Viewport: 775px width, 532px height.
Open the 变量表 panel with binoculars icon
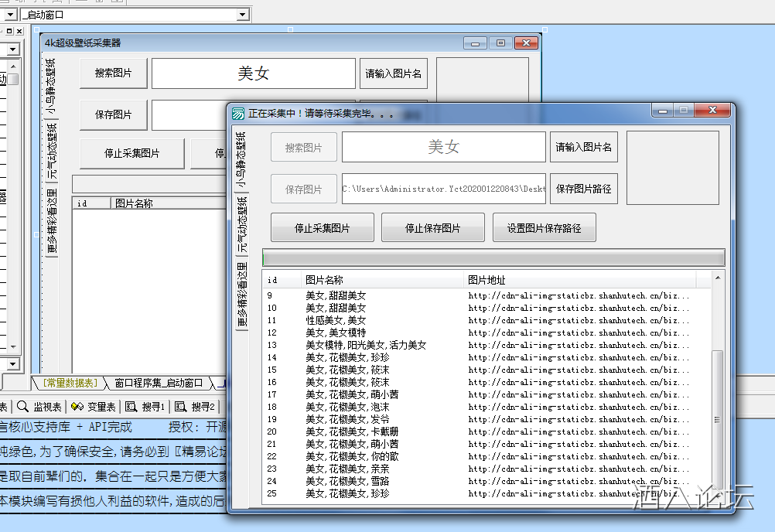(93, 407)
